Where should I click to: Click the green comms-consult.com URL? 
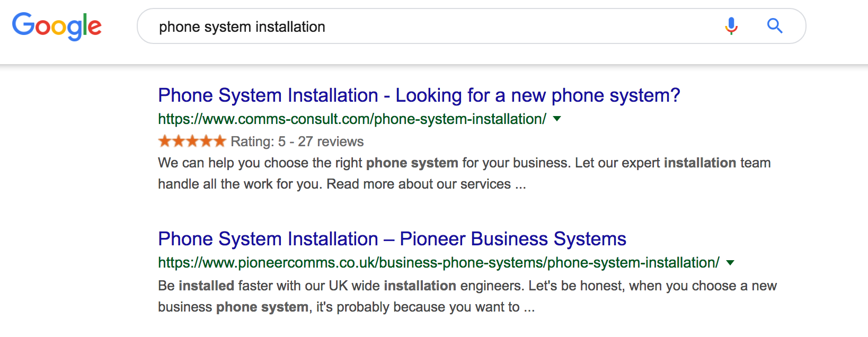pos(352,119)
